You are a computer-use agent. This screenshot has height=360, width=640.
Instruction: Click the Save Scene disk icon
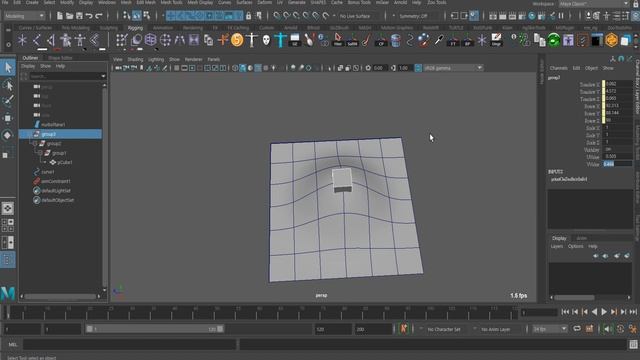coord(80,16)
